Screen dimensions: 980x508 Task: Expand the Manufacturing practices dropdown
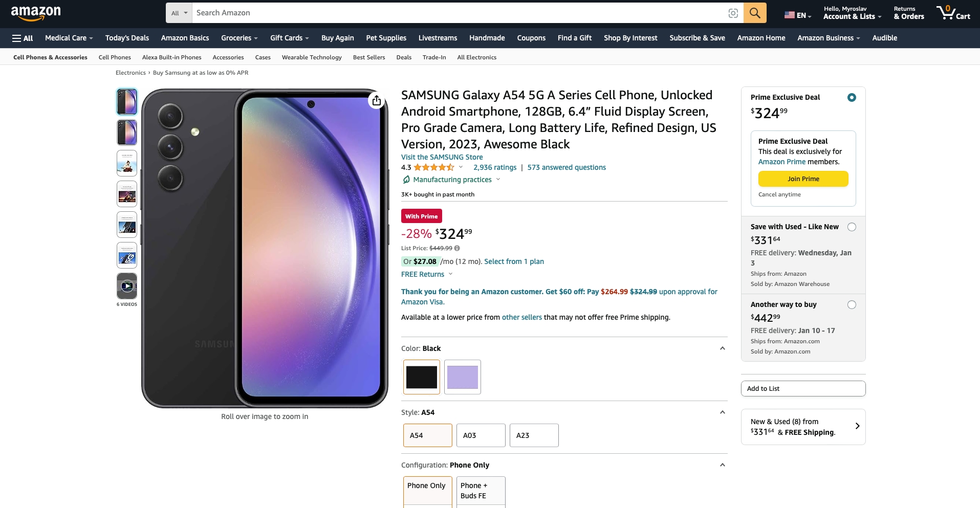(498, 180)
